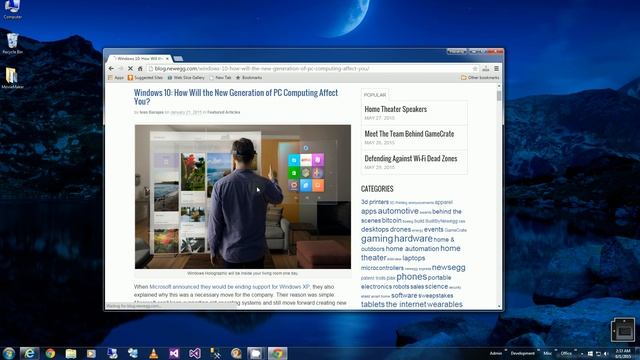Viewport: 640px width, 360px height.
Task: Click the HoloLens article image
Action: coord(243,197)
